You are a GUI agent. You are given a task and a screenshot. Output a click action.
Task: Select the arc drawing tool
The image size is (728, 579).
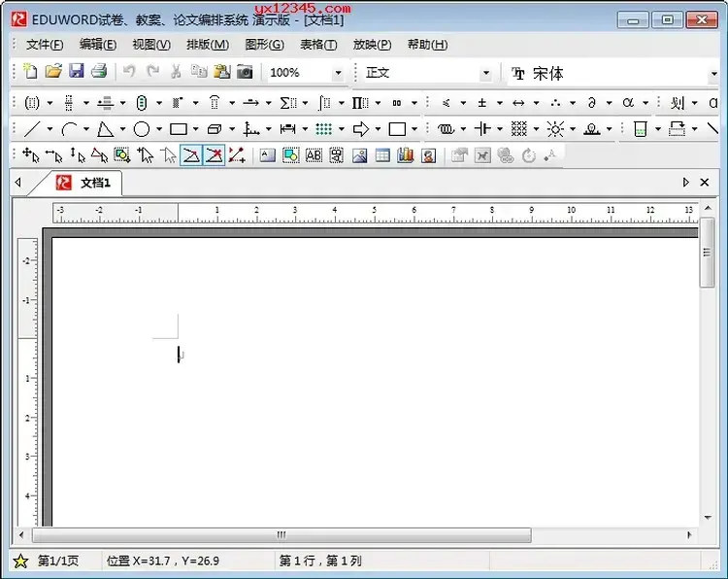[69, 129]
